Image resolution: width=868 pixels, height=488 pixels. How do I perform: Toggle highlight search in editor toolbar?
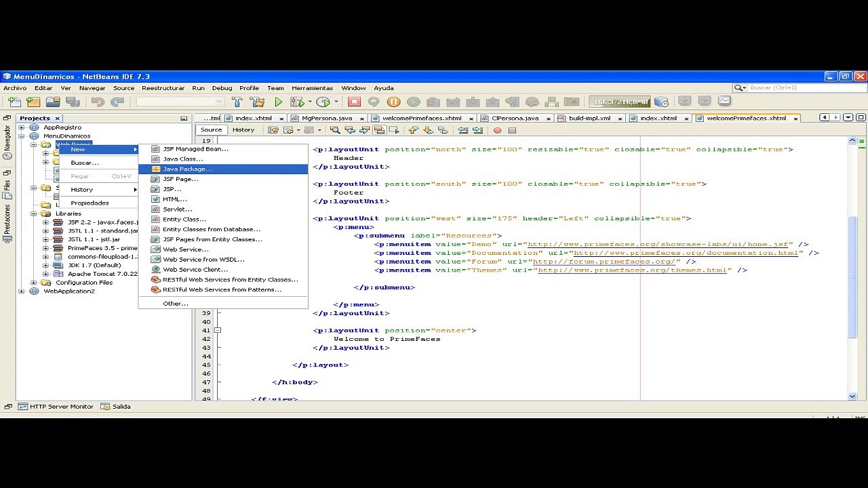pyautogui.click(x=379, y=130)
